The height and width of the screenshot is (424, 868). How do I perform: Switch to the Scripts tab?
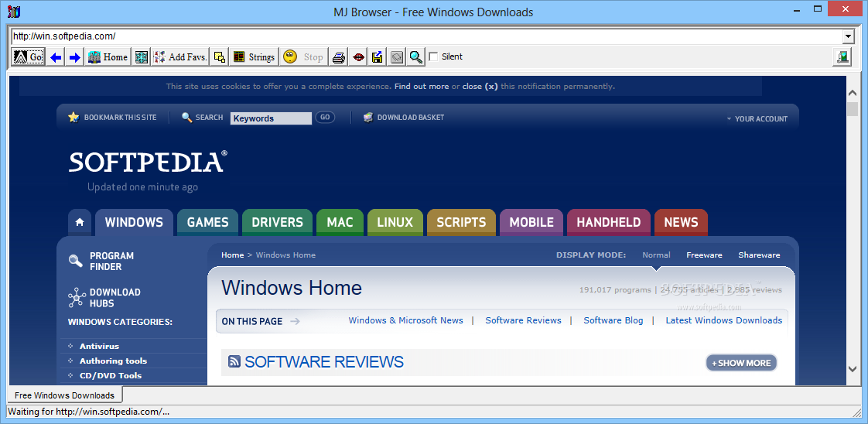(461, 222)
